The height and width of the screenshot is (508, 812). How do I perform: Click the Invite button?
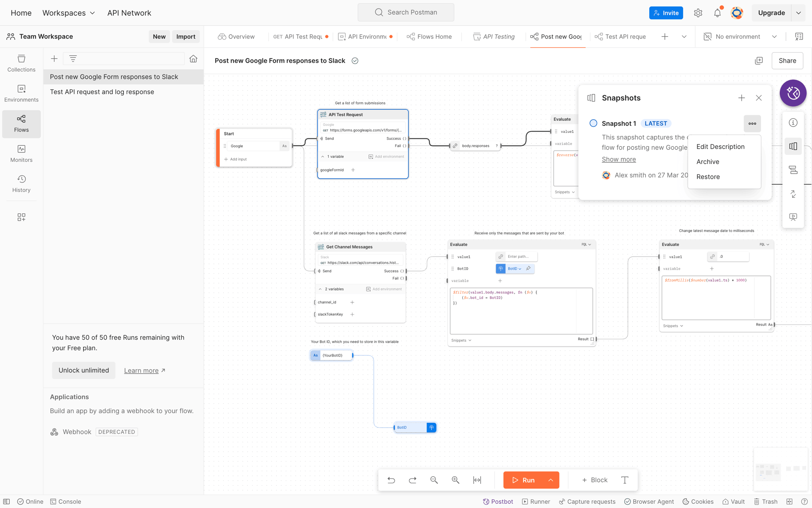666,13
